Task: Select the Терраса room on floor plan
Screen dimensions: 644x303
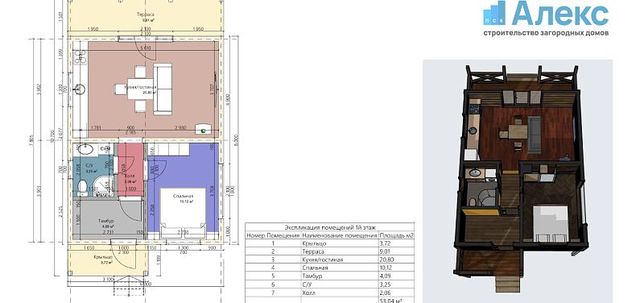Action: pyautogui.click(x=146, y=15)
